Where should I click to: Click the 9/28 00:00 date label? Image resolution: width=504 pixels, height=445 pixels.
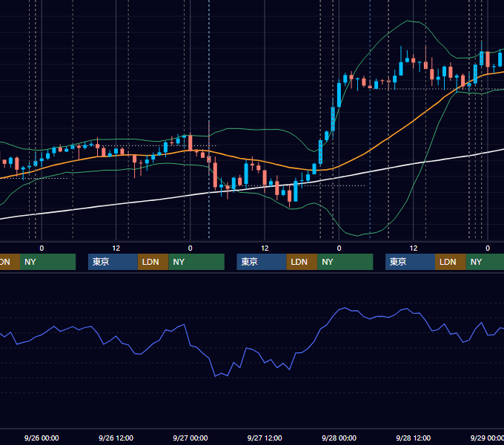(339, 438)
